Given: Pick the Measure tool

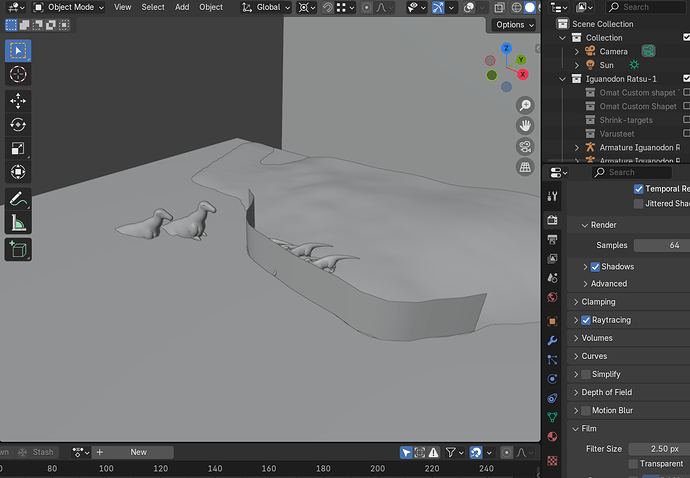Looking at the screenshot, I should point(18,223).
